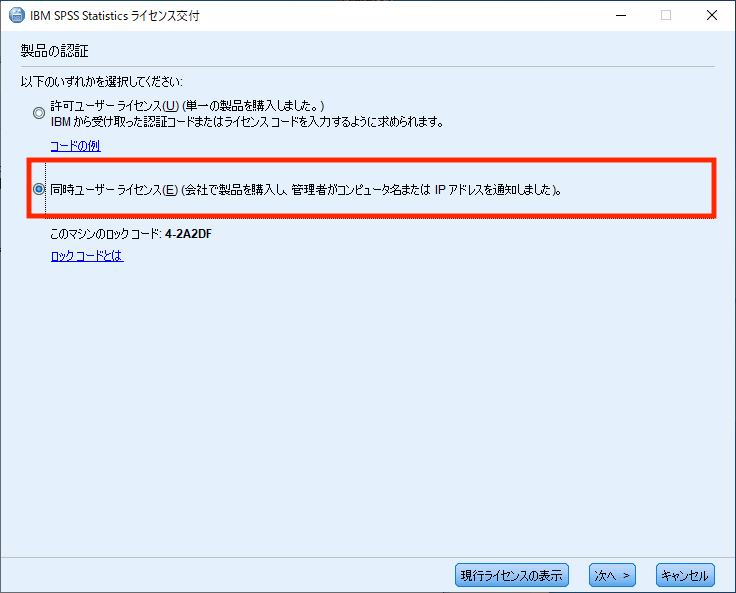Click the 次へ > button
The image size is (736, 593).
[612, 575]
